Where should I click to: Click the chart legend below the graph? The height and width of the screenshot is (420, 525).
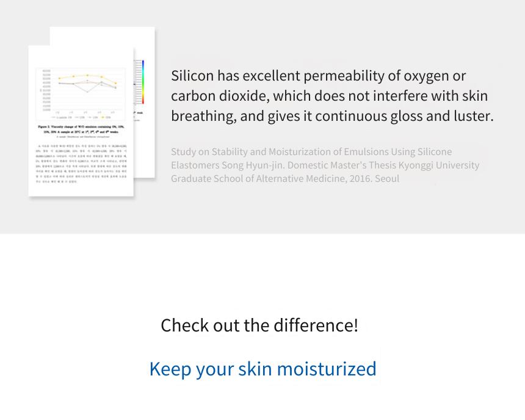81,118
